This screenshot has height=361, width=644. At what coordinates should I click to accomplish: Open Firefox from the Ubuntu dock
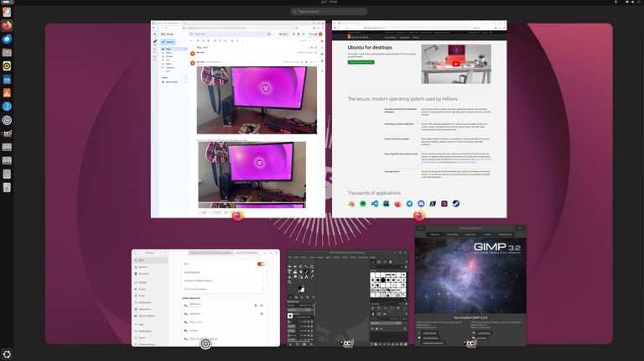point(7,25)
